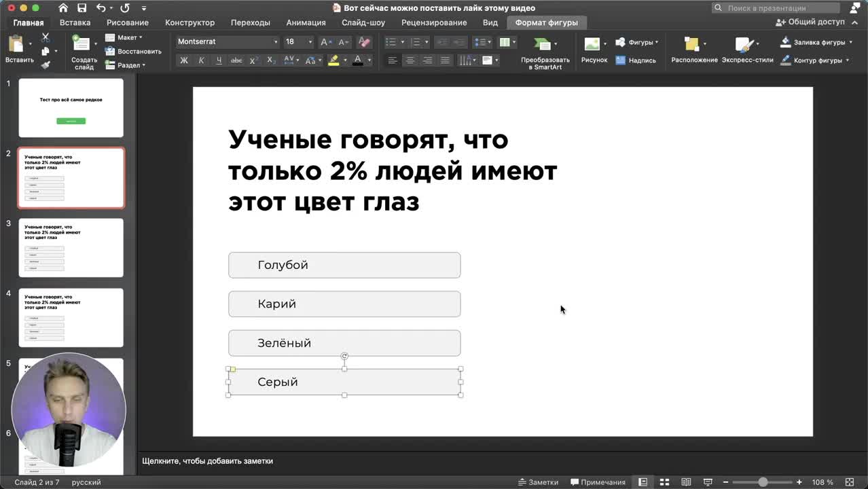The width and height of the screenshot is (868, 489).
Task: Start slideshow from status bar
Action: click(x=708, y=482)
